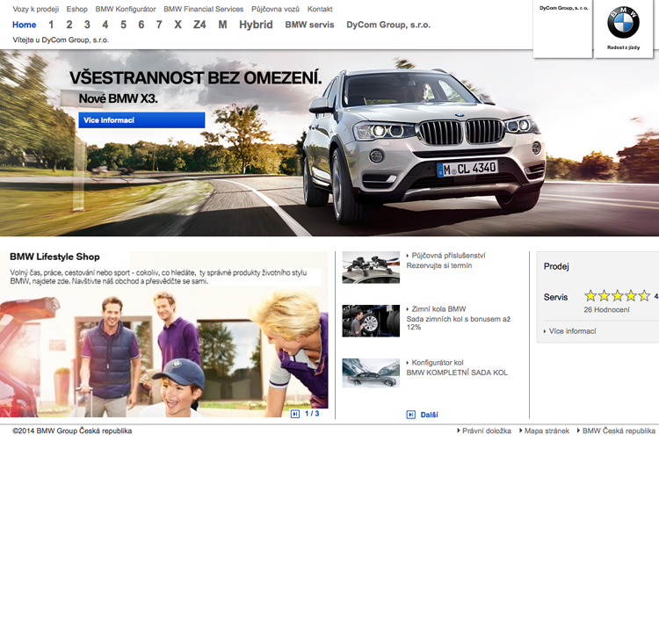Open the Kontakt link
This screenshot has height=644, width=659.
[x=320, y=9]
